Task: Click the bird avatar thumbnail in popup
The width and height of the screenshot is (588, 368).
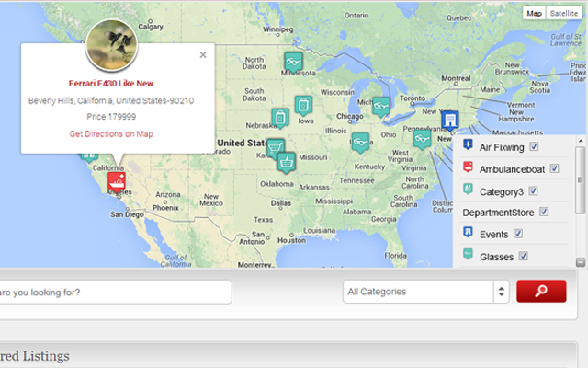Action: pyautogui.click(x=112, y=45)
